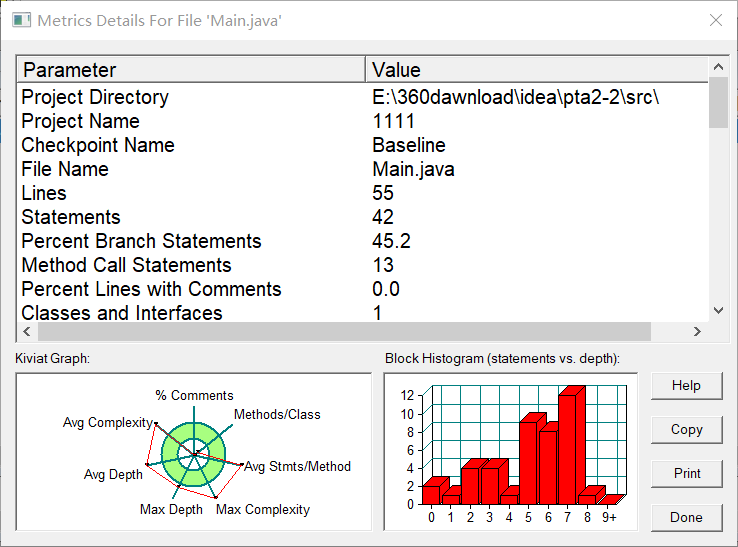Select the Project Directory row

[362, 97]
